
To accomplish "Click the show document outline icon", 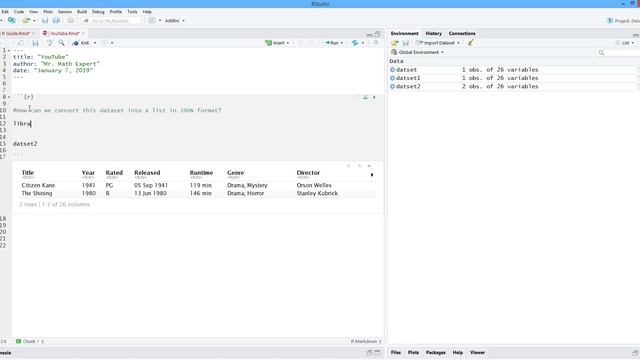I will tap(376, 42).
